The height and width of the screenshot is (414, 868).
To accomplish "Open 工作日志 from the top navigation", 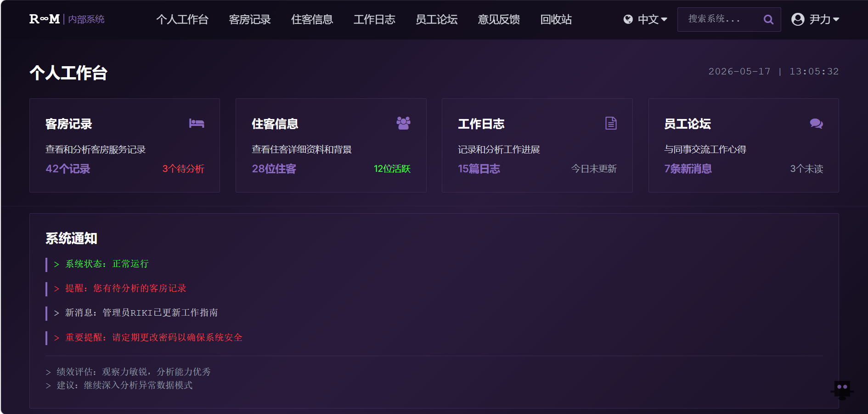I will (x=374, y=19).
